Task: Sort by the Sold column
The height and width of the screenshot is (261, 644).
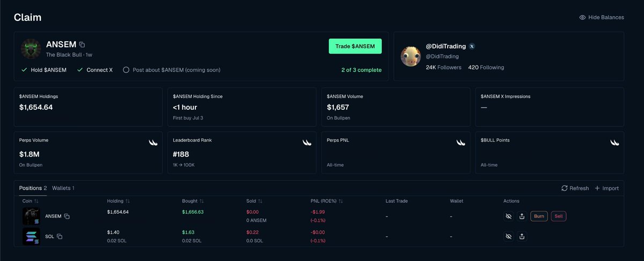Action: tap(255, 201)
